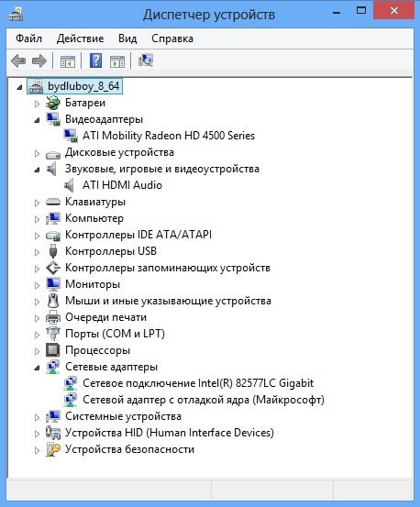Open Help with the blue question mark icon
The width and height of the screenshot is (420, 507).
pos(95,61)
